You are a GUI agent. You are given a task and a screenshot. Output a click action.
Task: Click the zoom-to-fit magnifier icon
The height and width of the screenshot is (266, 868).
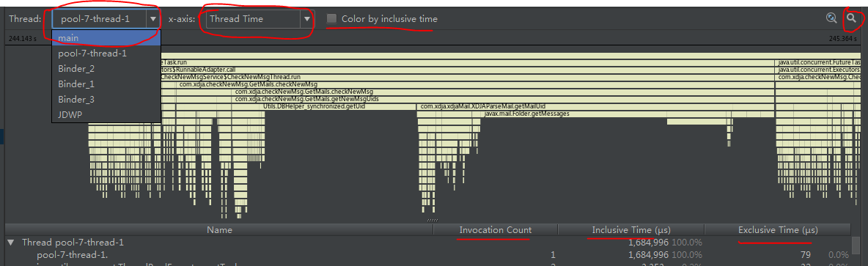coord(831,18)
